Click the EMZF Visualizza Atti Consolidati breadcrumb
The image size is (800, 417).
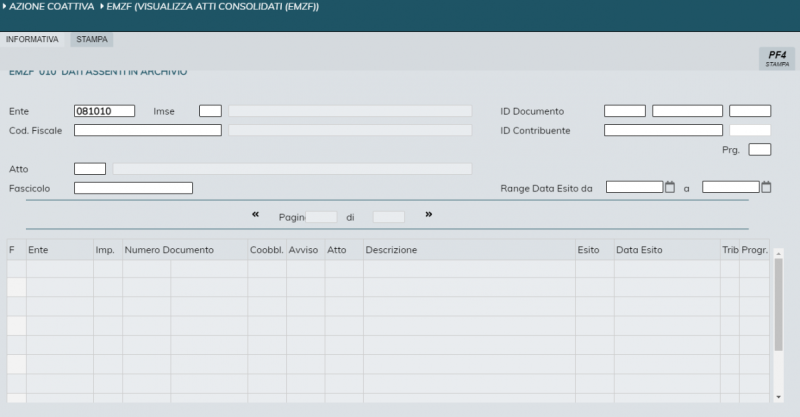tap(213, 7)
